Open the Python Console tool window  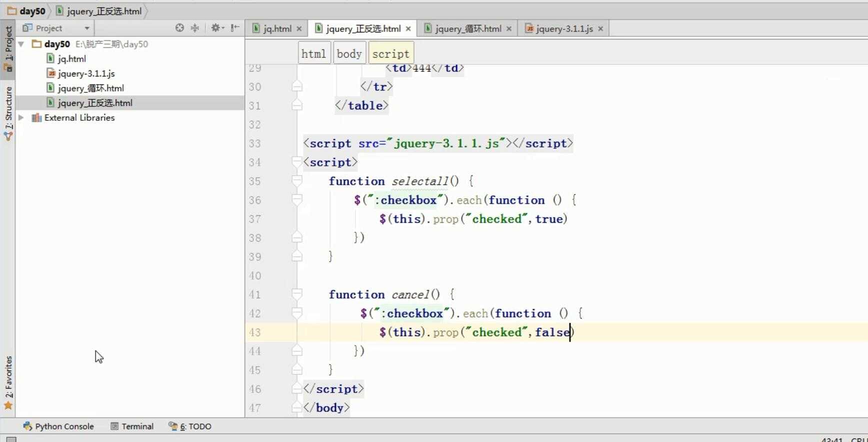tap(58, 426)
